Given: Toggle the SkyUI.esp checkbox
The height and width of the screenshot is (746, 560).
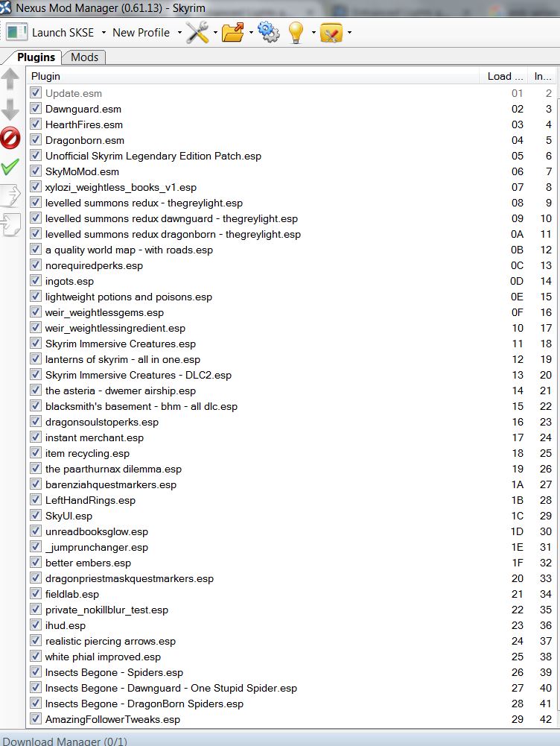Looking at the screenshot, I should pos(36,515).
